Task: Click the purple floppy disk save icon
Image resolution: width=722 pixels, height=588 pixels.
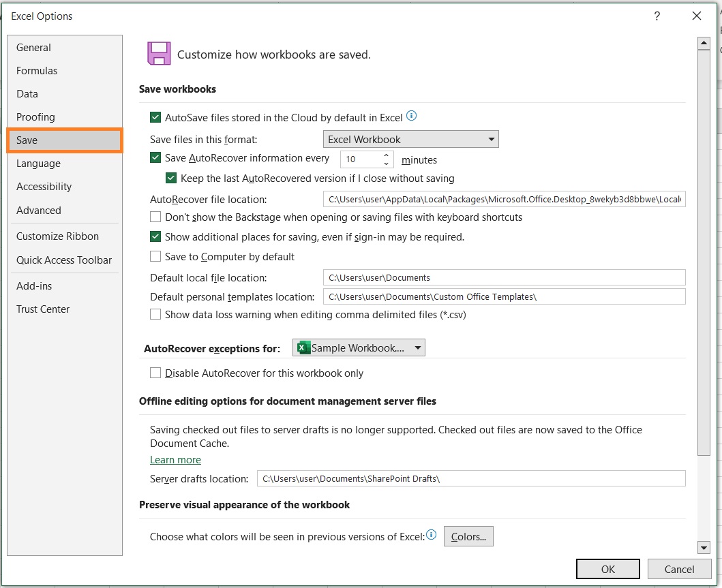Action: 159,53
